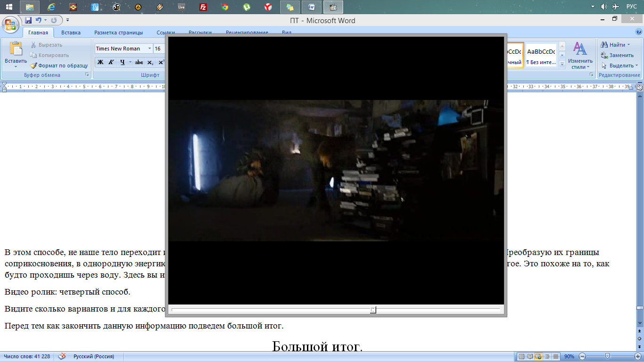
Task: Click the Redo button in Quick Access
Action: click(54, 20)
